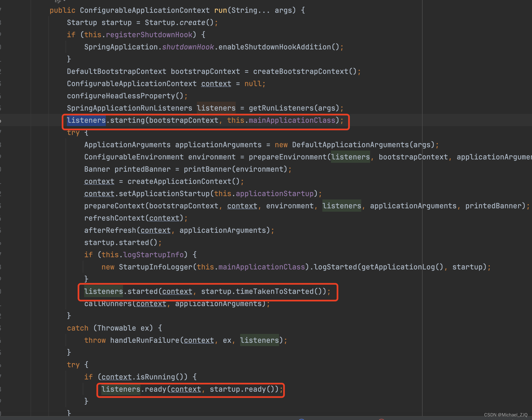Viewport: 532px width, 420px height.
Task: Click the registerShutdownHook field reference
Action: coord(149,35)
